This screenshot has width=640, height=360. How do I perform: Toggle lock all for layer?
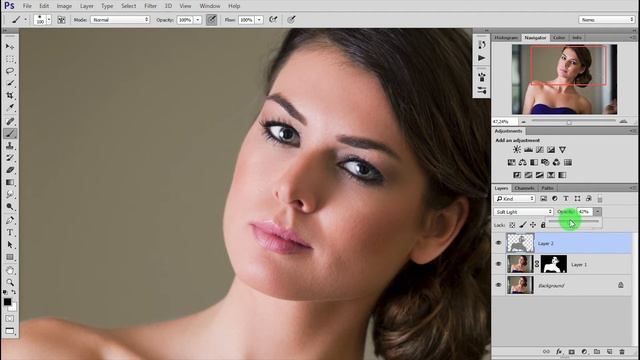point(543,225)
